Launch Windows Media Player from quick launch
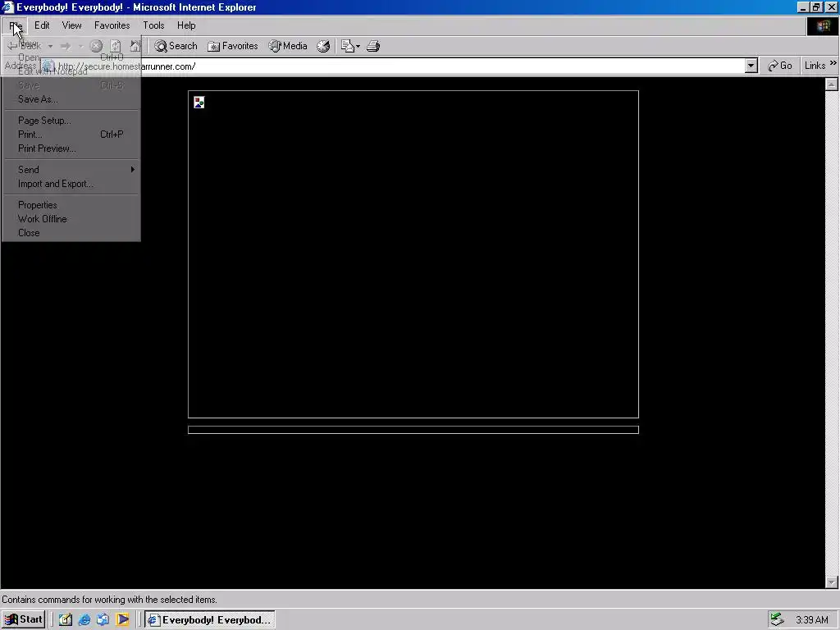840x630 pixels. [x=122, y=620]
